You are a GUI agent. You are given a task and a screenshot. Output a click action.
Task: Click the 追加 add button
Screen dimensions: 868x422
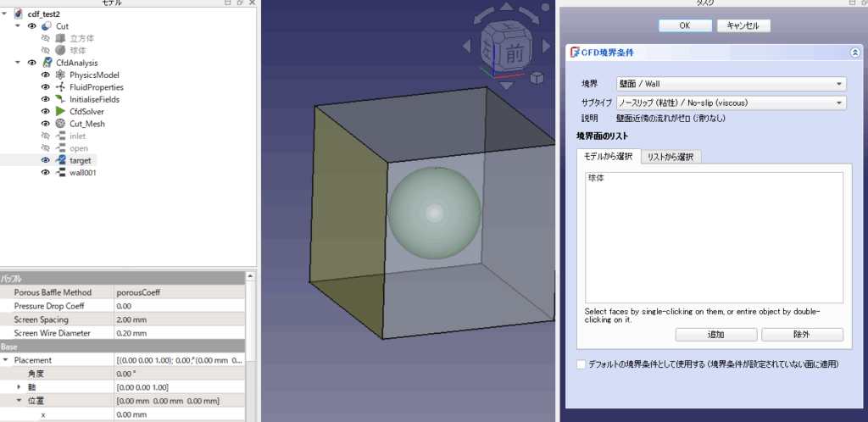[x=715, y=334]
